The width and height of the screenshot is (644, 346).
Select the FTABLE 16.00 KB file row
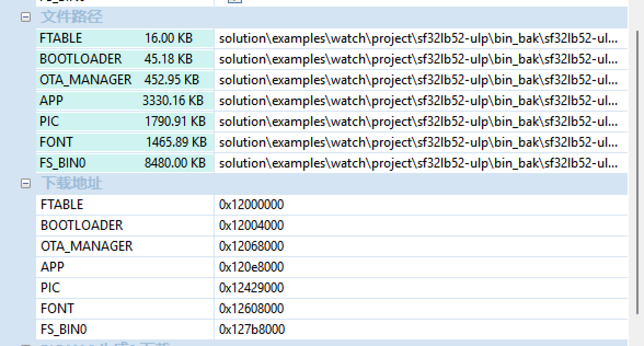(x=124, y=38)
